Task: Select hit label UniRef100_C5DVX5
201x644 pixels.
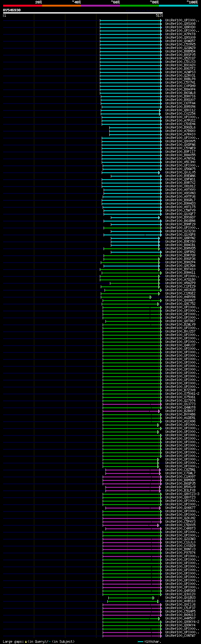Action: 180,525
